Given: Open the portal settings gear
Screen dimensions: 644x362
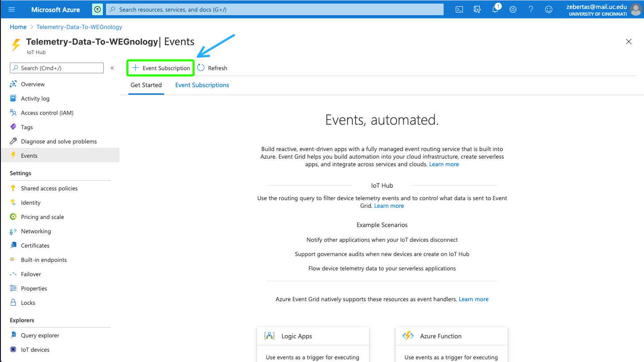Looking at the screenshot, I should tap(513, 9).
